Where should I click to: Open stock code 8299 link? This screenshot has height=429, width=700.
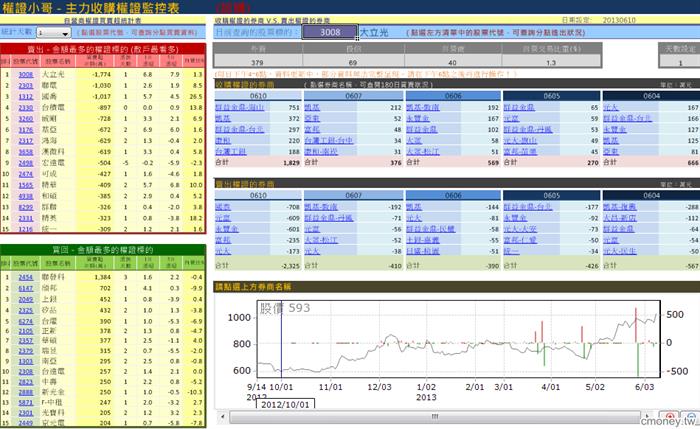[25, 207]
